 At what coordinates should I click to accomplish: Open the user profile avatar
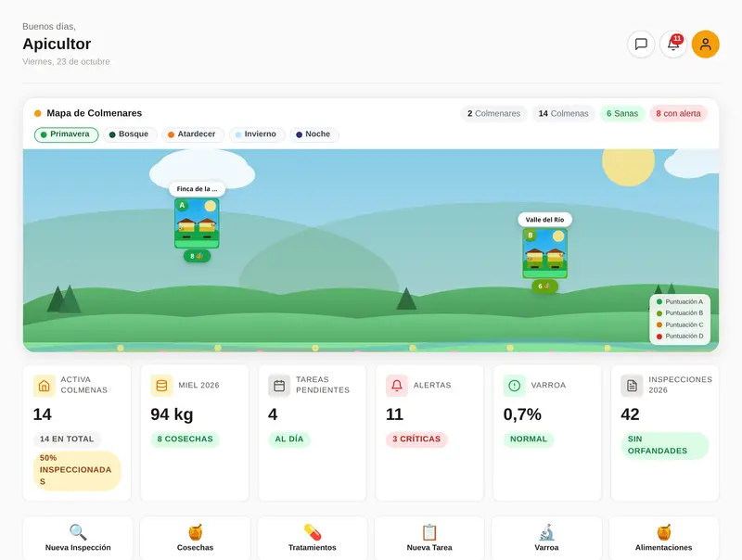coord(706,44)
